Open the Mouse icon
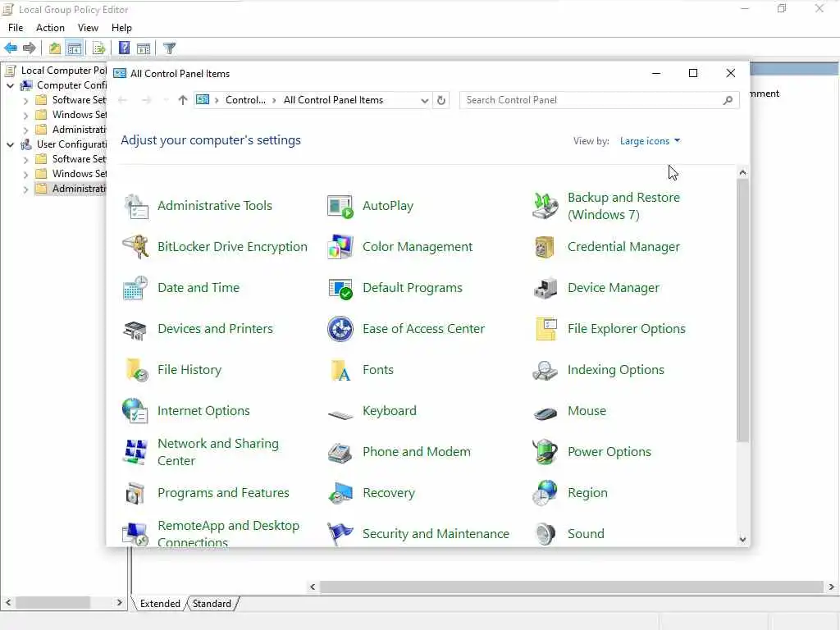840x630 pixels. click(x=546, y=413)
